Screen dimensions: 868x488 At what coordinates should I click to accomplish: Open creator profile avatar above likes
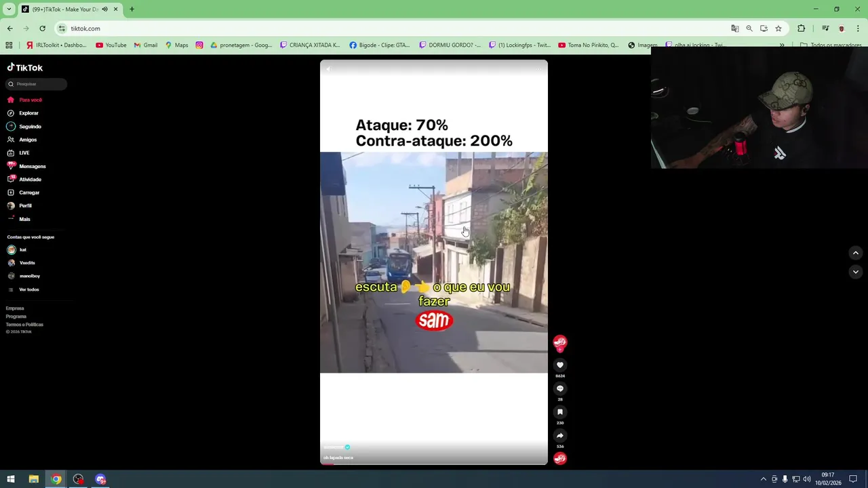(x=560, y=343)
